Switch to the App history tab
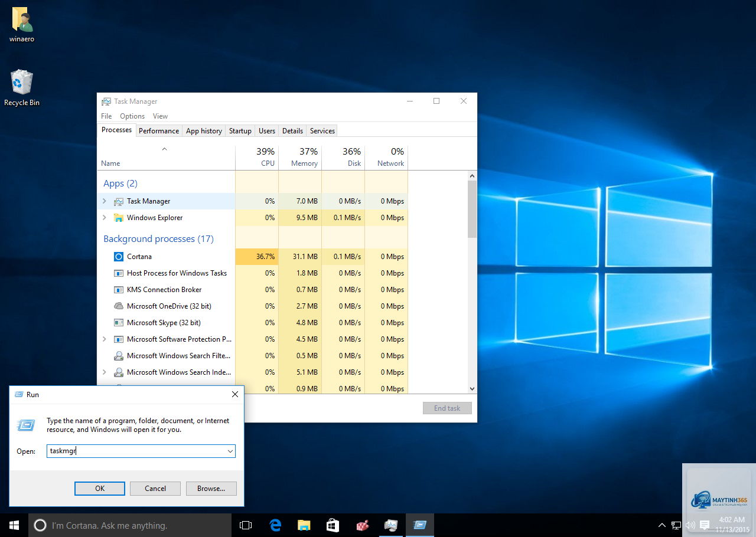Screen dimensions: 756x537 pos(204,131)
